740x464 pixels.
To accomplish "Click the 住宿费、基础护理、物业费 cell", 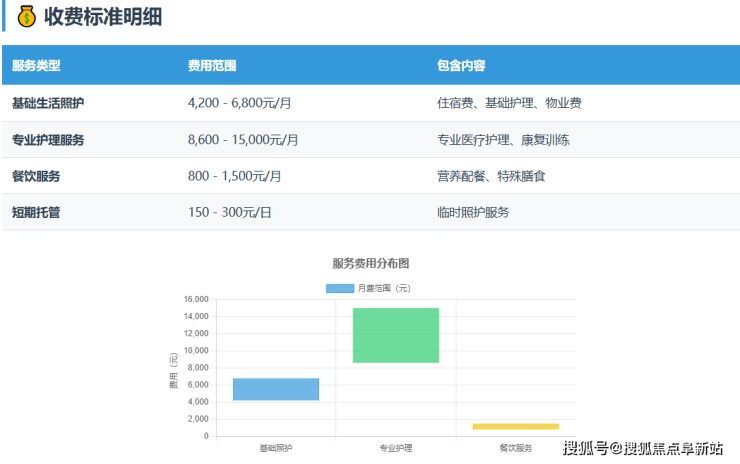I will point(509,103).
